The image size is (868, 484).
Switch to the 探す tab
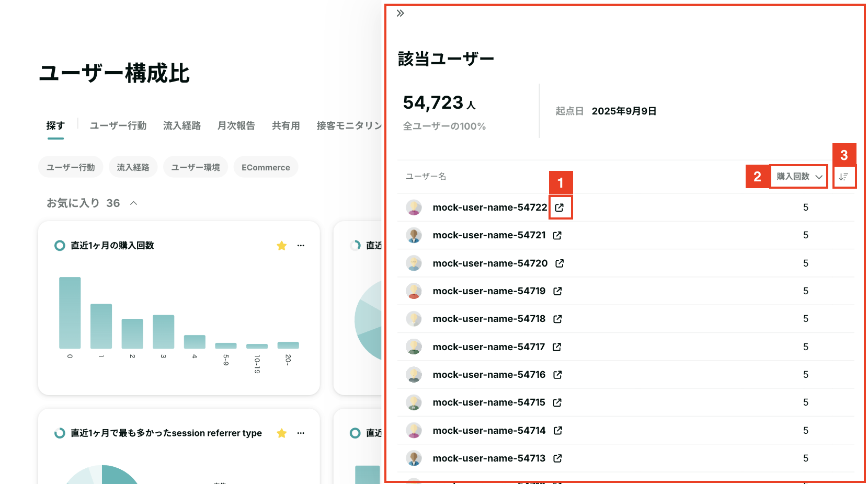click(x=55, y=126)
